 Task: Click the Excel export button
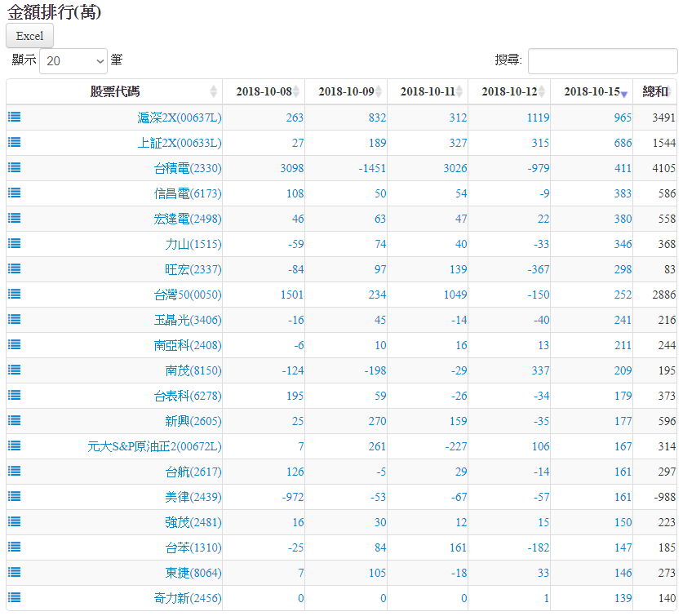click(30, 36)
